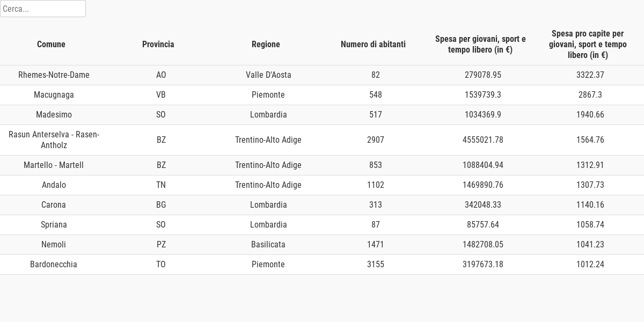Click the Nemoli row name

(x=54, y=245)
